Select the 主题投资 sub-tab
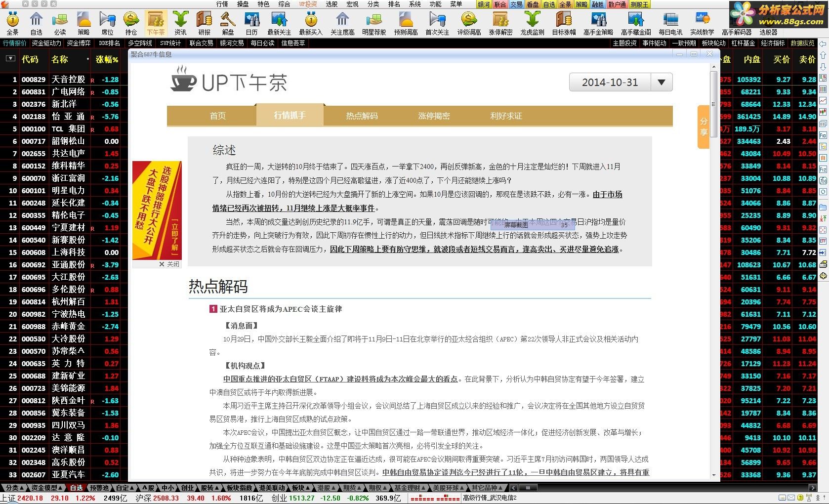The width and height of the screenshot is (829, 504). [x=625, y=43]
